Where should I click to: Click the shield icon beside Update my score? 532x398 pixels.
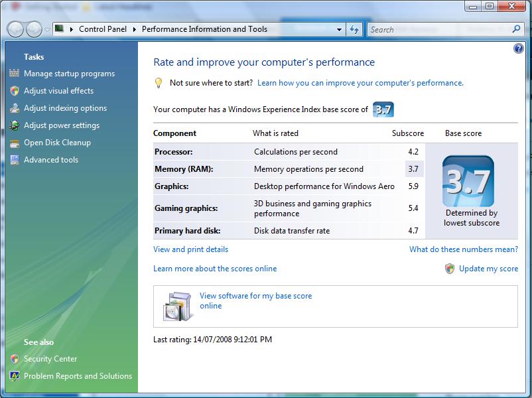[450, 269]
